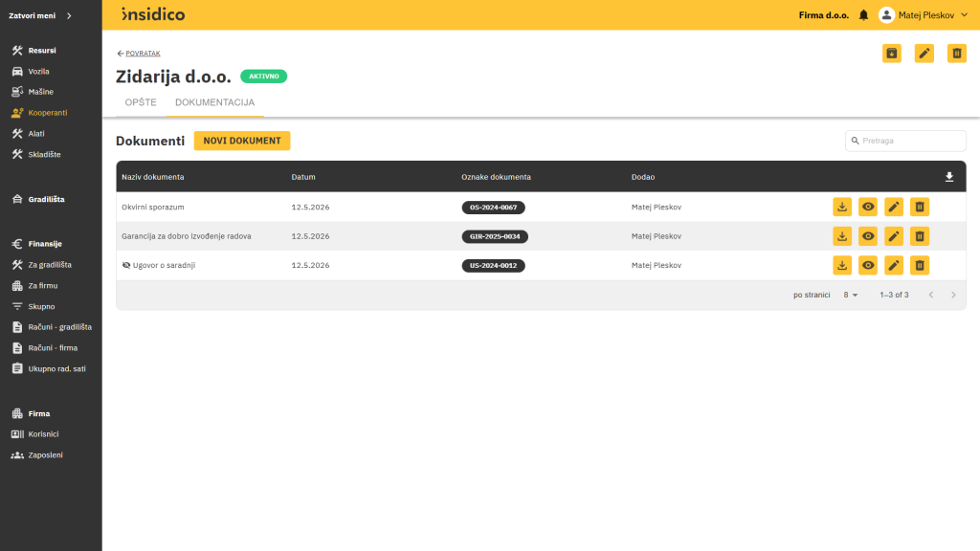Delete the Ugovor o saradnji document

pos(920,266)
